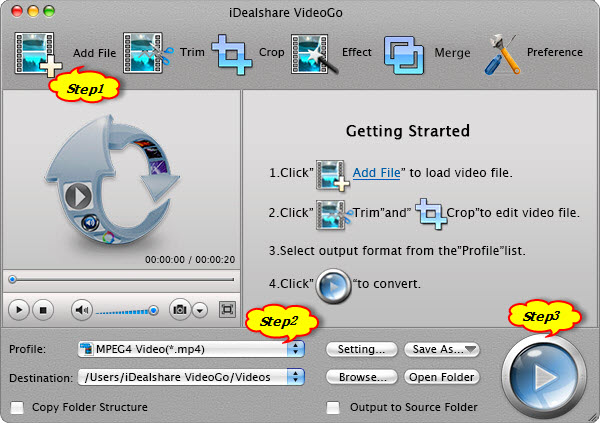This screenshot has width=600, height=423.
Task: Follow the Add File link in Getting Started
Action: click(376, 173)
